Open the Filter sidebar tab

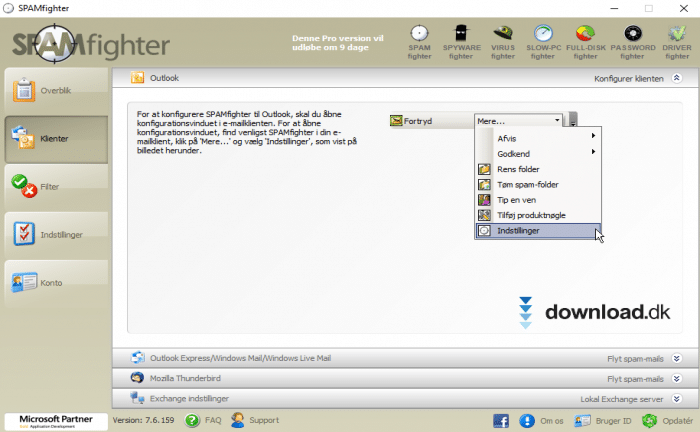55,186
